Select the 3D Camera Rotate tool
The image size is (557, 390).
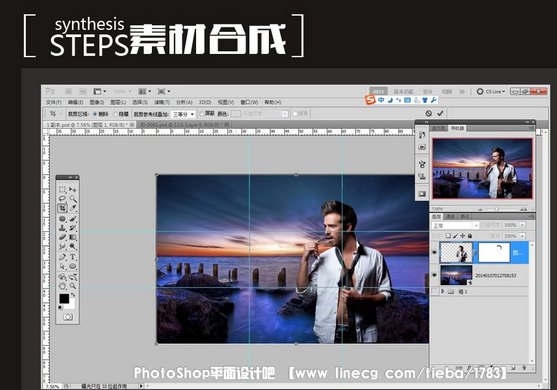(73, 277)
